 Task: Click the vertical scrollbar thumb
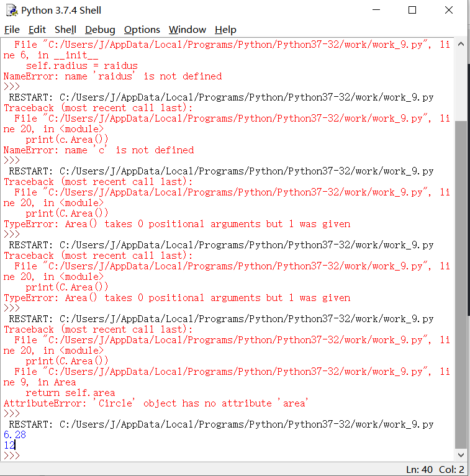pos(461,284)
